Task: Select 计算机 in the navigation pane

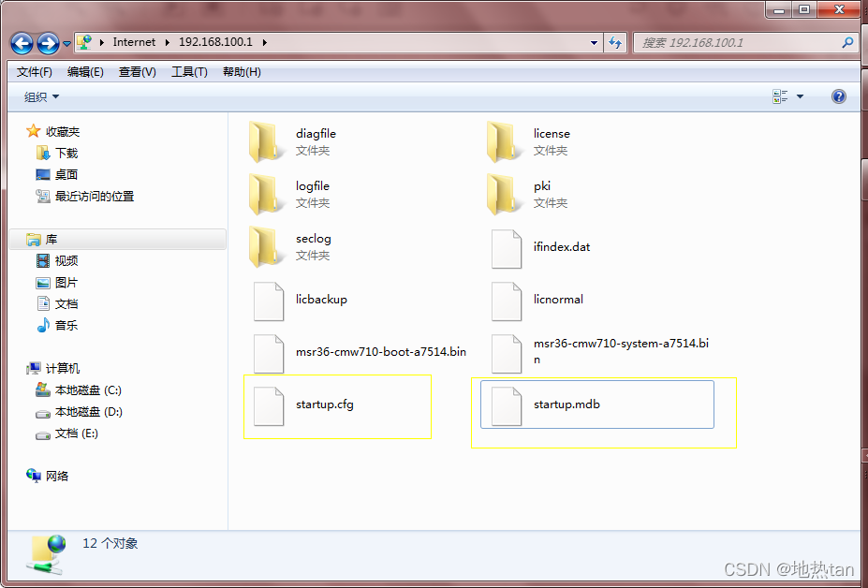Action: tap(53, 368)
